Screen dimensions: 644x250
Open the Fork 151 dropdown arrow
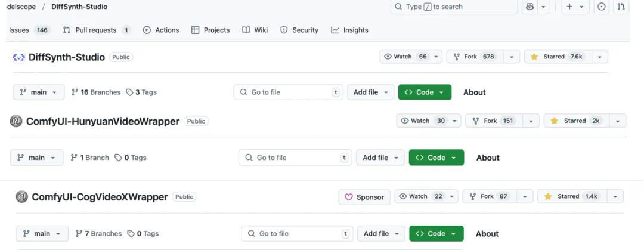click(x=531, y=121)
